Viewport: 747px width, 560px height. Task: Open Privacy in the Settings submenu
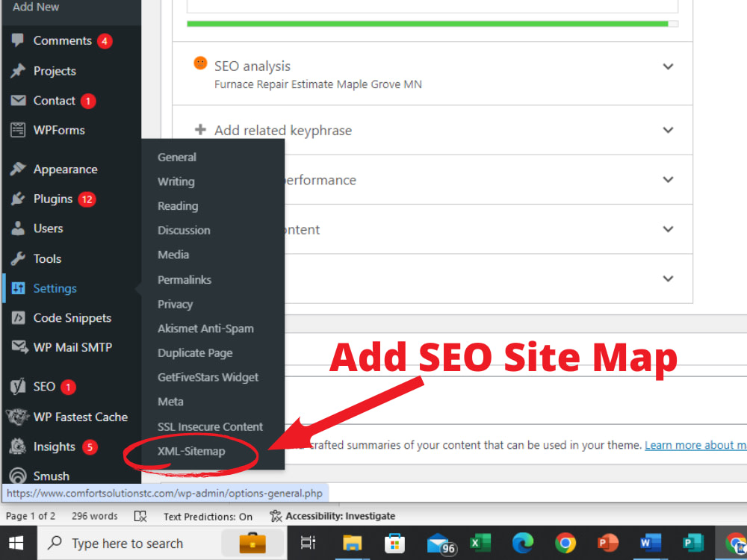tap(176, 305)
